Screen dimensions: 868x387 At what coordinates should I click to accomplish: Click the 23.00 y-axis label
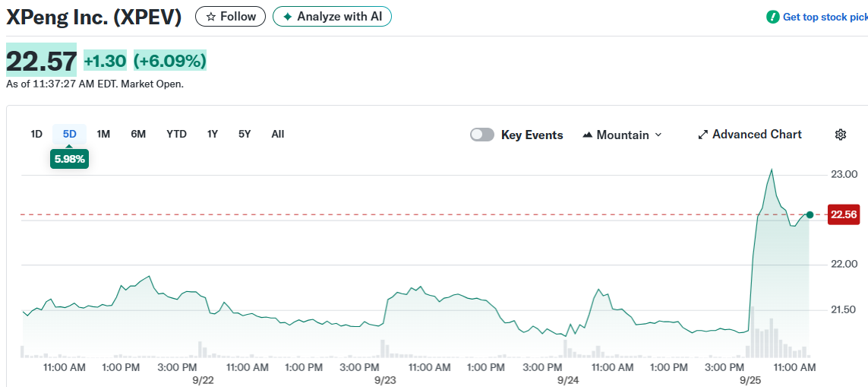844,175
